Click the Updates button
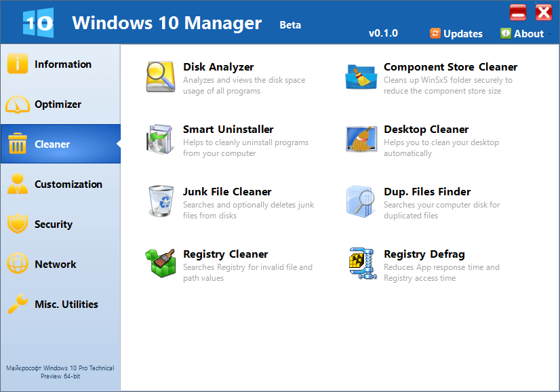560x392 pixels. [456, 33]
